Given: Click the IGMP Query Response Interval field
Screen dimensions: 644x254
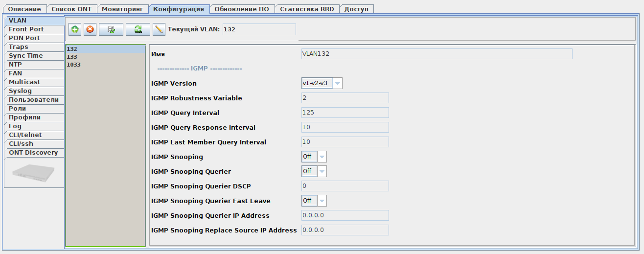Looking at the screenshot, I should tap(345, 127).
